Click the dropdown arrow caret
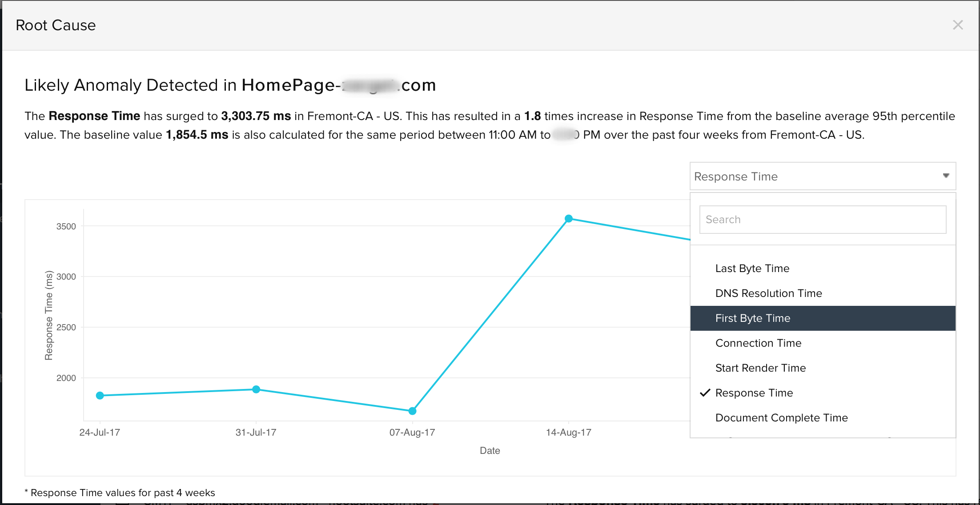The image size is (980, 505). pyautogui.click(x=946, y=176)
